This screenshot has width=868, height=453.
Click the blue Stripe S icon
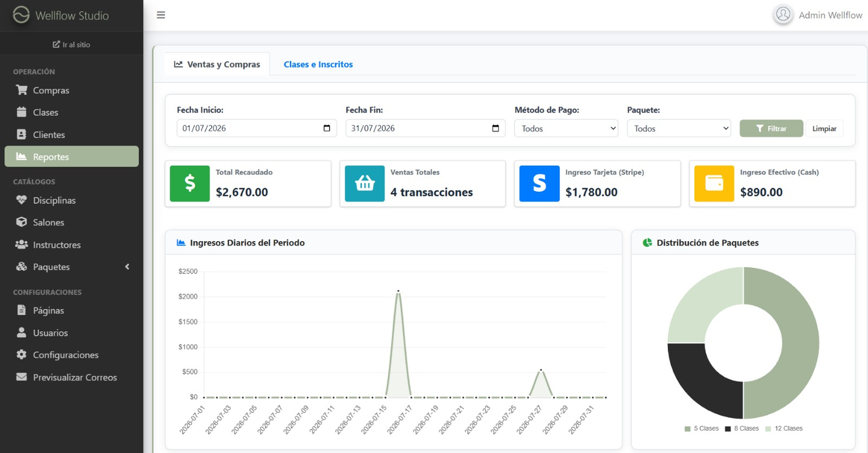pyautogui.click(x=539, y=183)
